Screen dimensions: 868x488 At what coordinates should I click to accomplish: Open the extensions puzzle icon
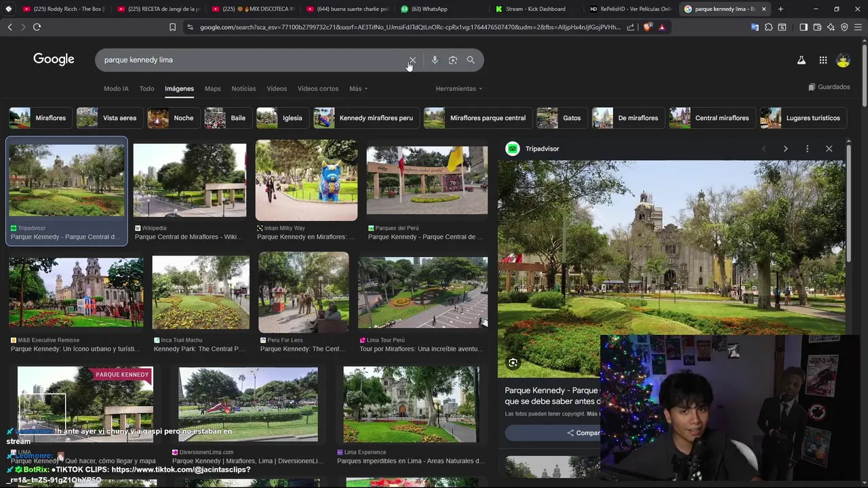(768, 27)
